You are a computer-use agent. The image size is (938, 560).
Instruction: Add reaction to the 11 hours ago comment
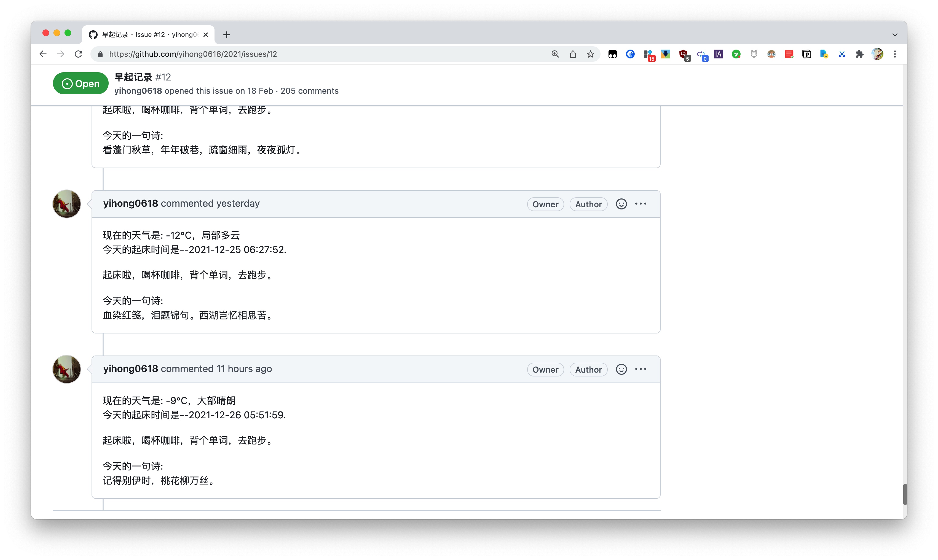coord(621,369)
